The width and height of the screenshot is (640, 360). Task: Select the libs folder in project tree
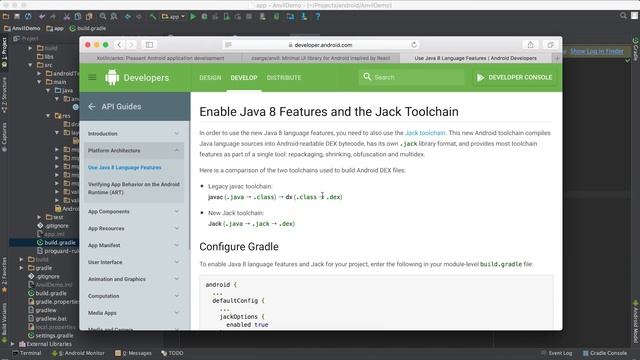point(45,57)
